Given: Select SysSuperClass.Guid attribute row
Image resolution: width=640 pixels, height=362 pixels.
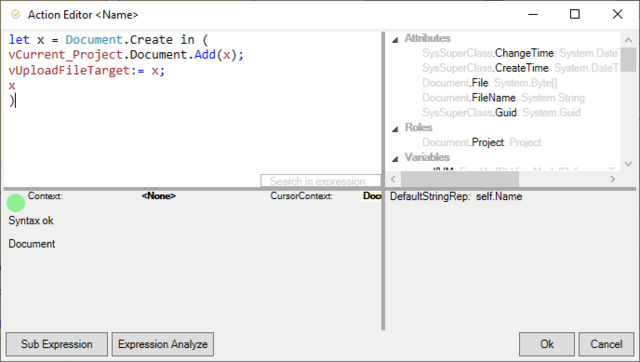Looking at the screenshot, I should (501, 112).
